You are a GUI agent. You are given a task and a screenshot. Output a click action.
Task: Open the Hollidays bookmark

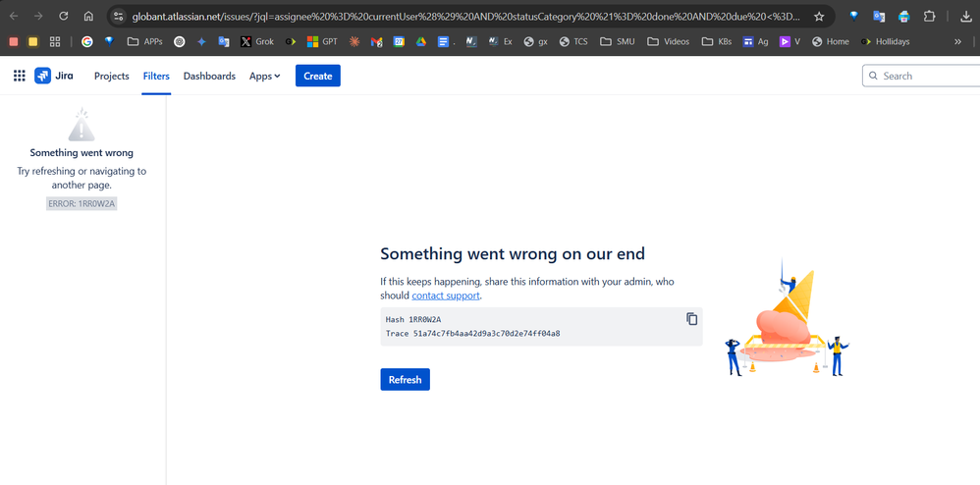tap(885, 42)
